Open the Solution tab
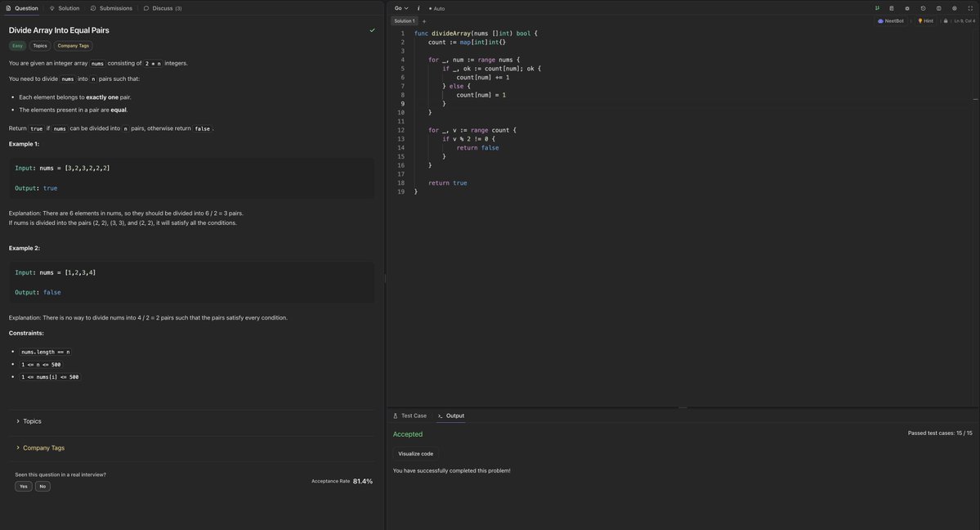 pyautogui.click(x=65, y=8)
